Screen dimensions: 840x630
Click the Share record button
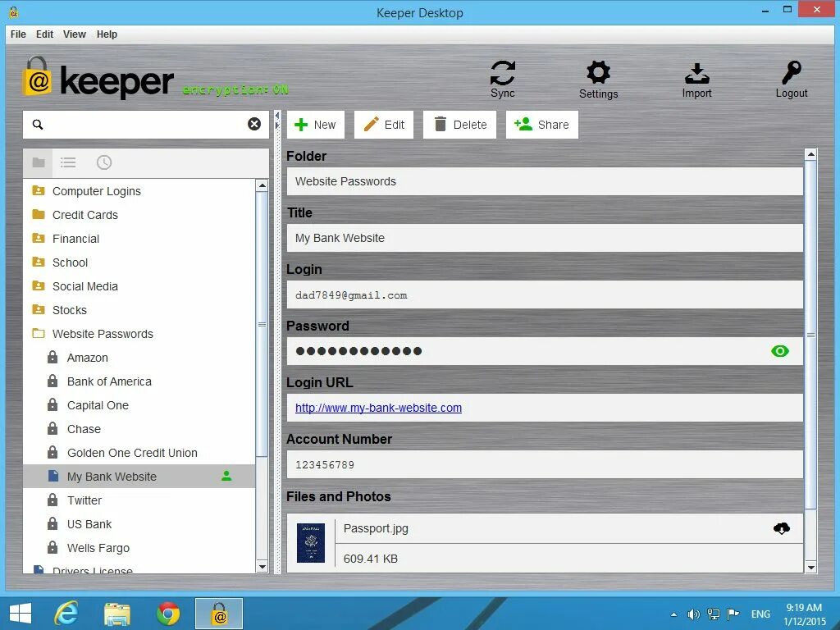coord(542,125)
